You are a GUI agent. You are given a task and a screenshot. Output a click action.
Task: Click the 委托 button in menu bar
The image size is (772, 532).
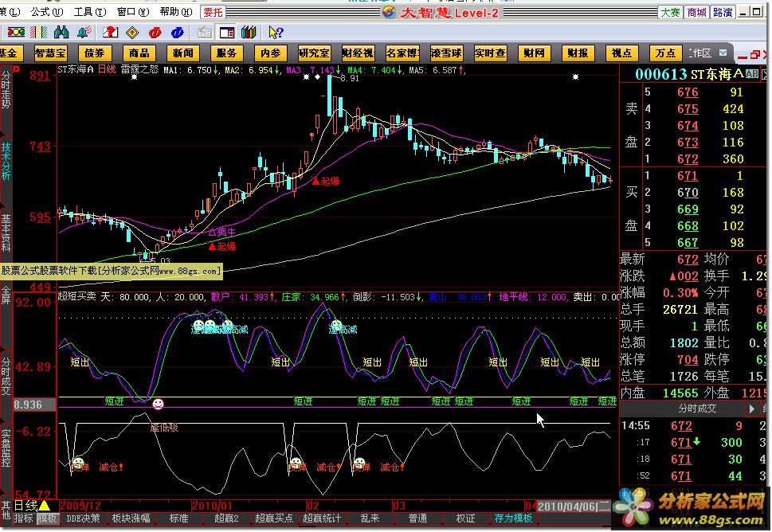coord(213,12)
